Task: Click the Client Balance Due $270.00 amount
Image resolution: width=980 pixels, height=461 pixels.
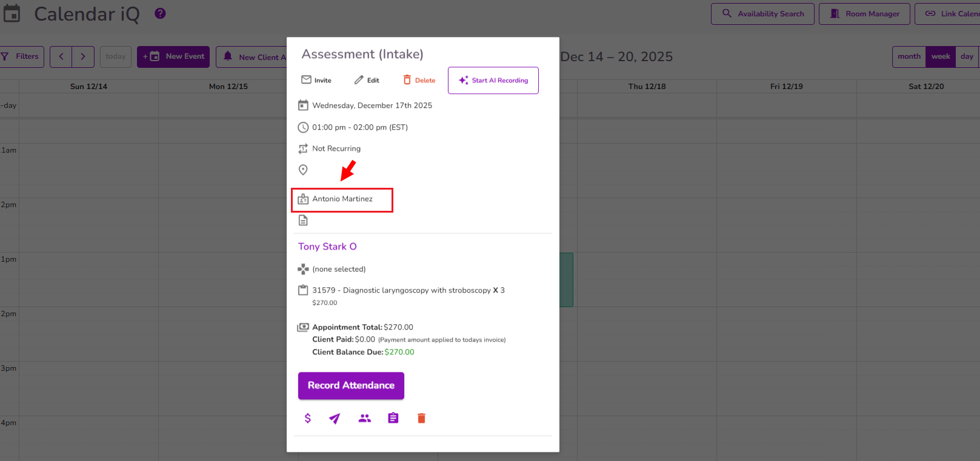Action: [399, 352]
